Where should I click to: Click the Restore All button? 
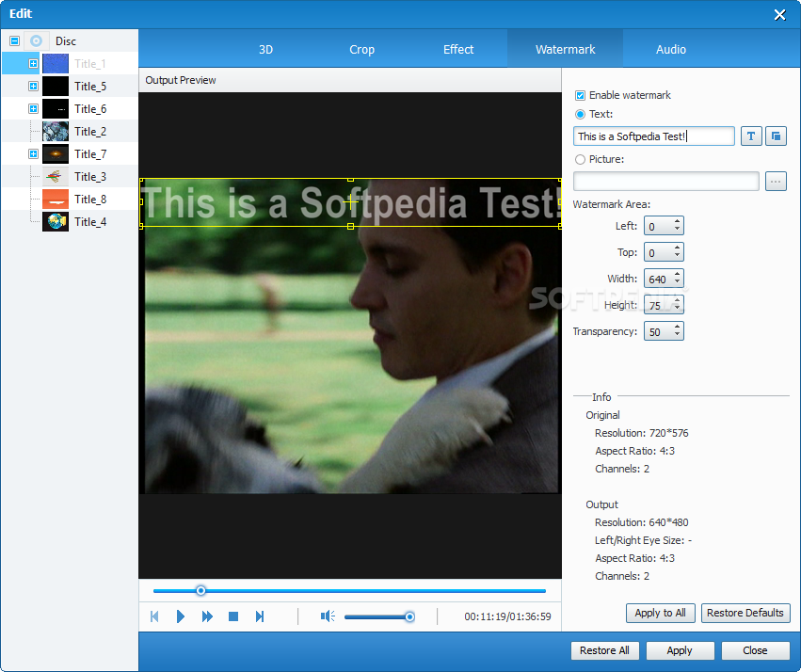click(x=604, y=650)
